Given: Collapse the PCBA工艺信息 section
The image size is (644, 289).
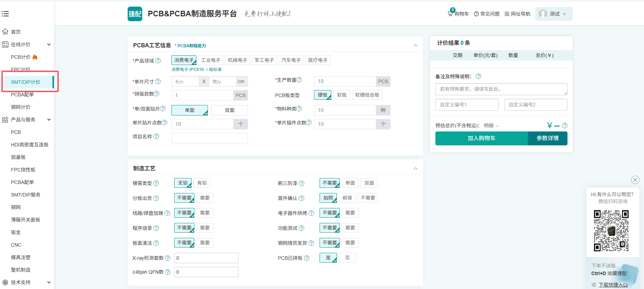Looking at the screenshot, I should coord(416,46).
